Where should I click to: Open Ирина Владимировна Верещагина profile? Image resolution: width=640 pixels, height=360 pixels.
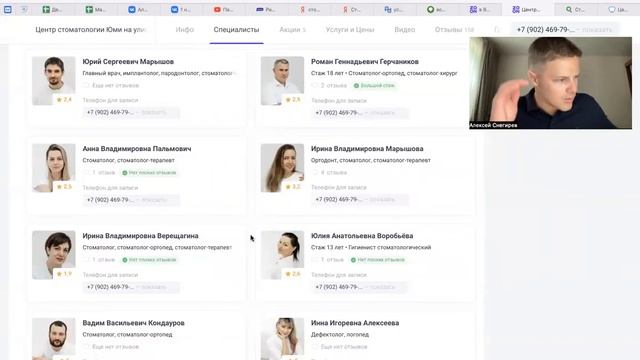(140, 236)
